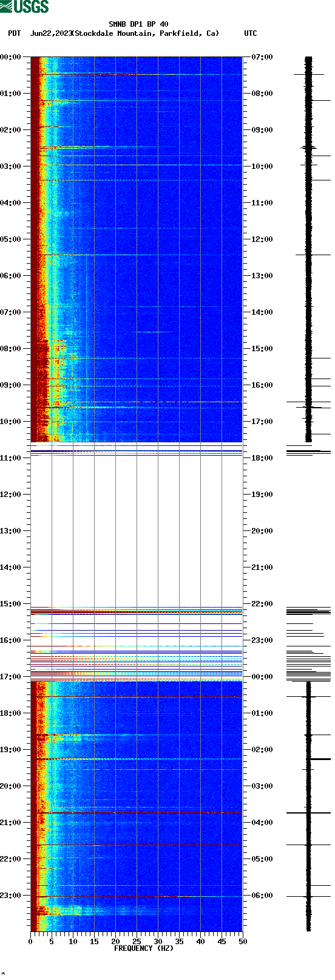Click the '50' Hz frequency tick label
The width and height of the screenshot is (335, 980).
pyautogui.click(x=243, y=942)
